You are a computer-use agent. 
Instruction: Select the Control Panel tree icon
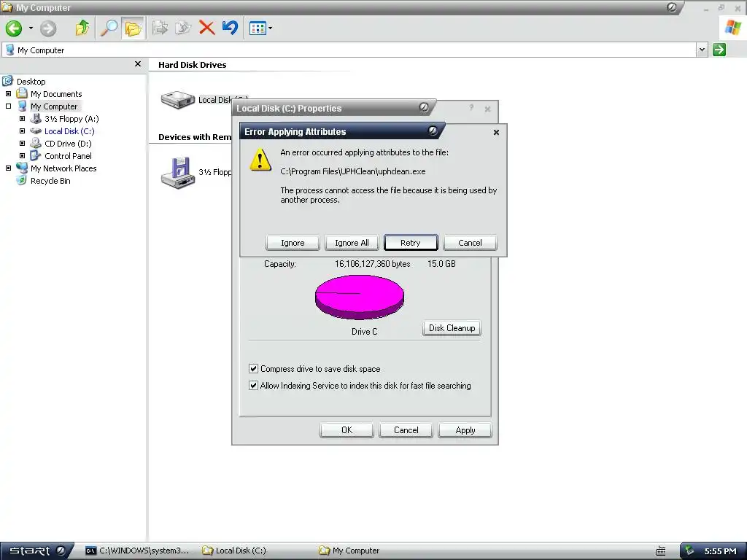(x=36, y=156)
